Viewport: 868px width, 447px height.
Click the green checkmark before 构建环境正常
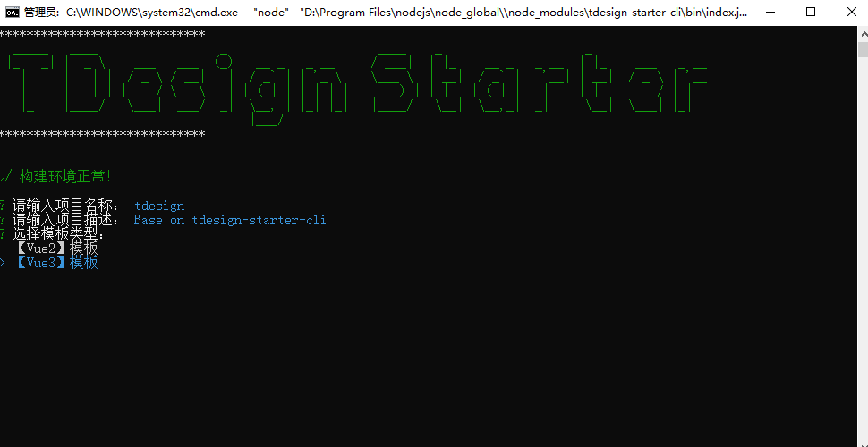pyautogui.click(x=5, y=177)
